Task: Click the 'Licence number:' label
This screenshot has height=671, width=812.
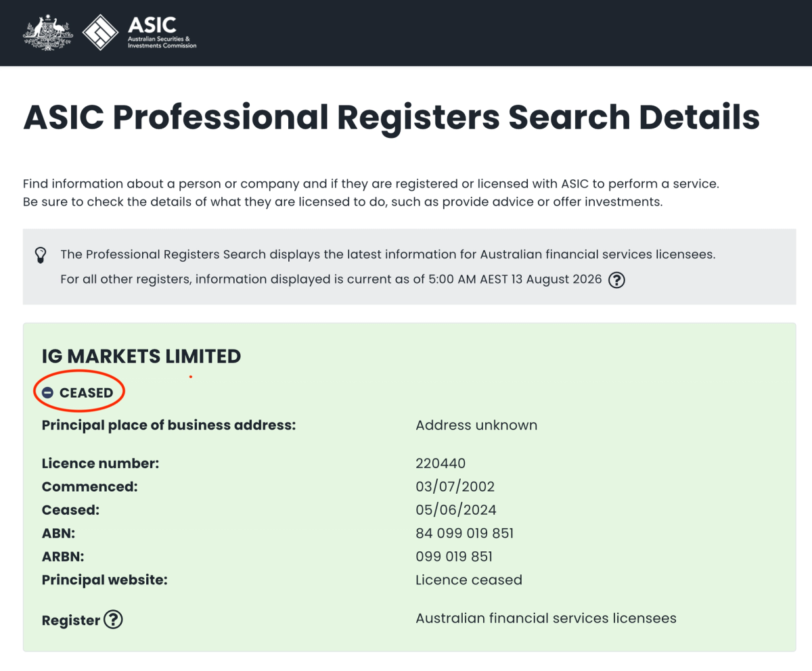Action: tap(100, 463)
